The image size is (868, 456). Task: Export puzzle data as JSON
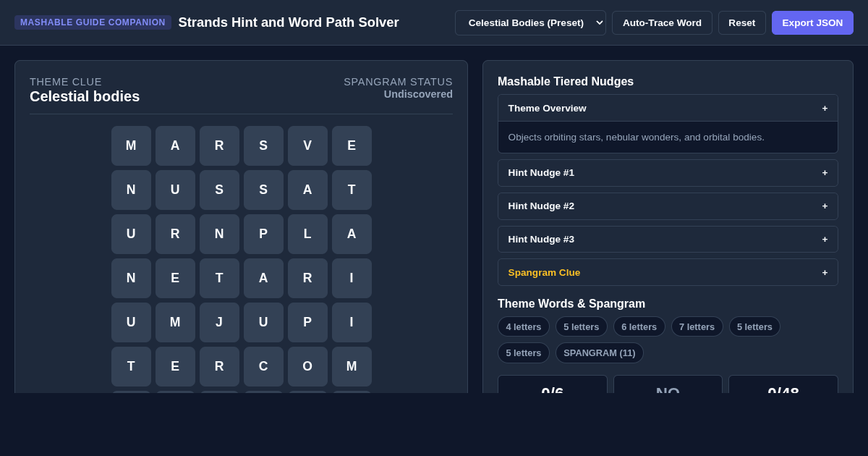click(x=812, y=22)
